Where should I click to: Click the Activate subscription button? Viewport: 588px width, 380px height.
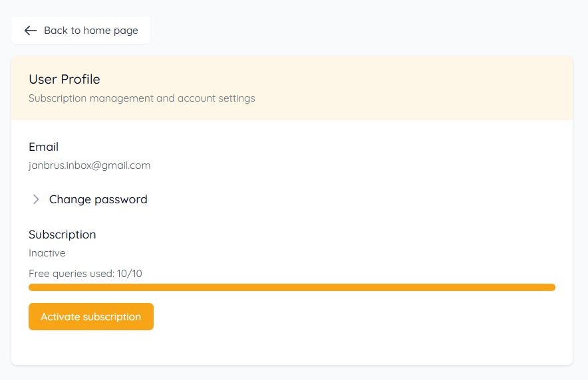[91, 317]
